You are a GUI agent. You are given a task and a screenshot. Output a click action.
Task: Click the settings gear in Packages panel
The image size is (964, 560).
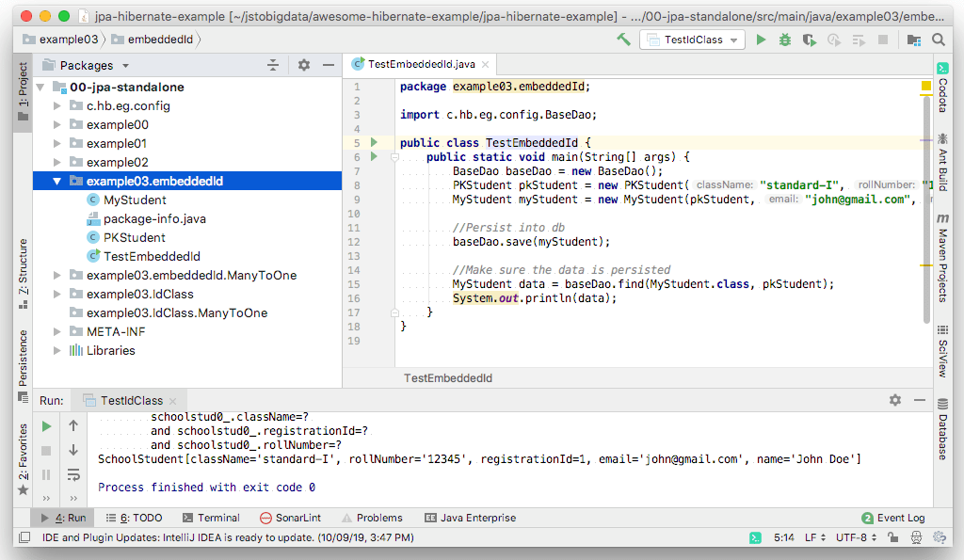(x=303, y=64)
